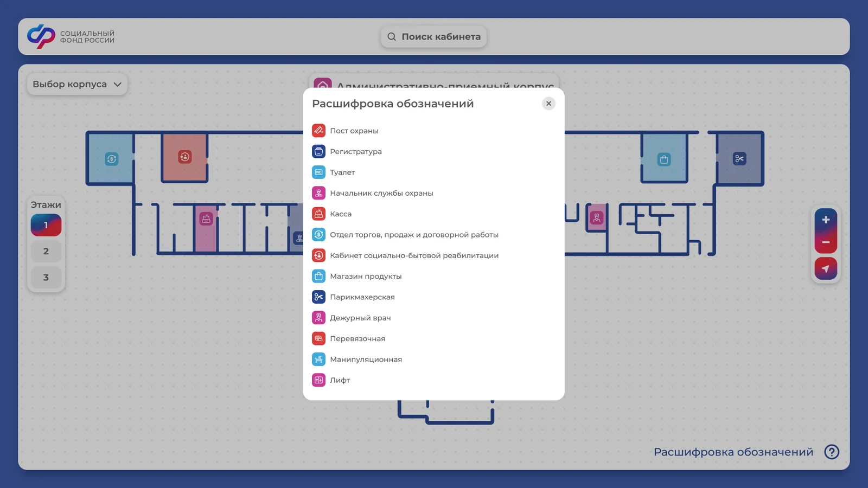Click the Магазин продукты bag icon
The image size is (868, 488).
click(318, 276)
